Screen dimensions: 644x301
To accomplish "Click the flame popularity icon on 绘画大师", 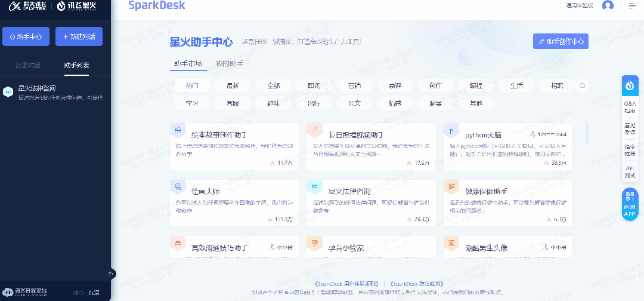I will tap(270, 219).
